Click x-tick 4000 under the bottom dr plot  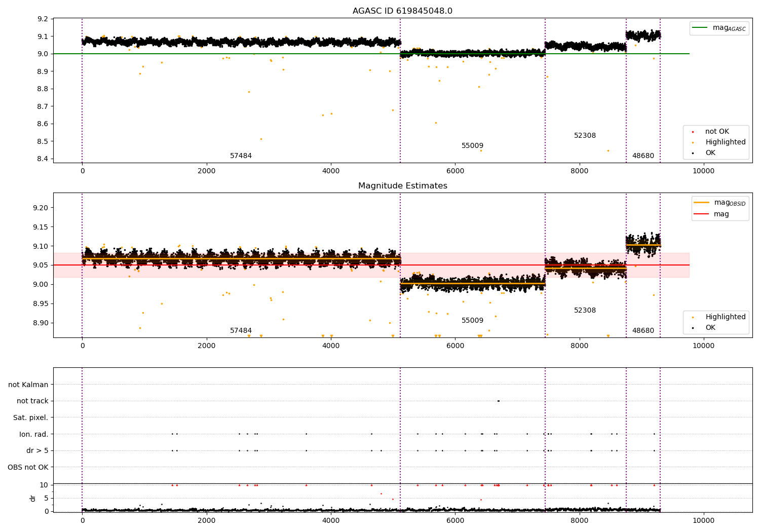331,521
